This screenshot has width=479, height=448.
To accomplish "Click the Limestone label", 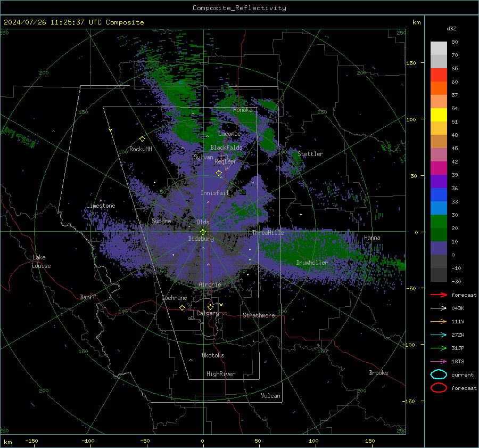I will 101,206.
